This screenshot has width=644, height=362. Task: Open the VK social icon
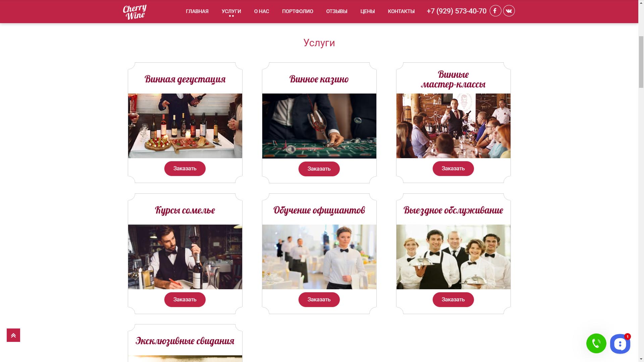click(x=509, y=11)
